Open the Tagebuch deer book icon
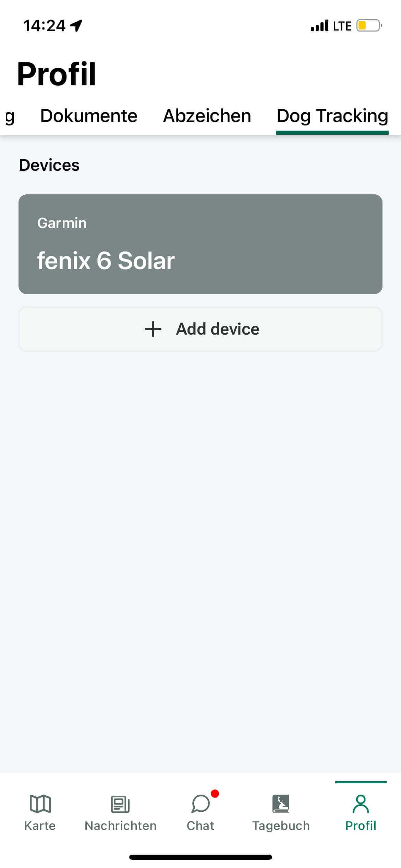The width and height of the screenshot is (401, 868). pyautogui.click(x=281, y=804)
